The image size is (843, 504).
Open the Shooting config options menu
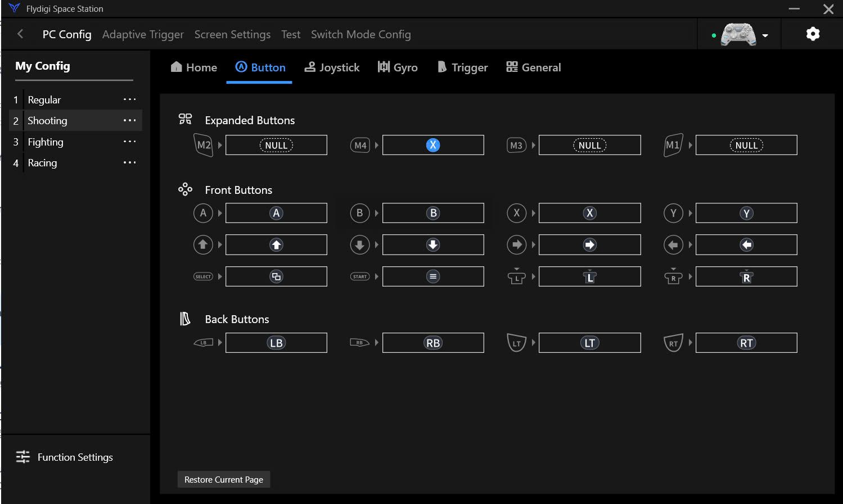(x=130, y=121)
